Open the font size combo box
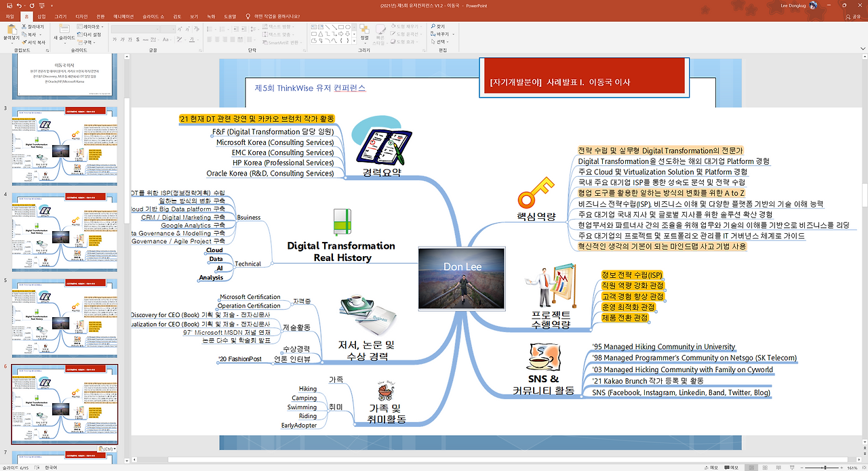Screen dimensions: 868x471 point(167,29)
